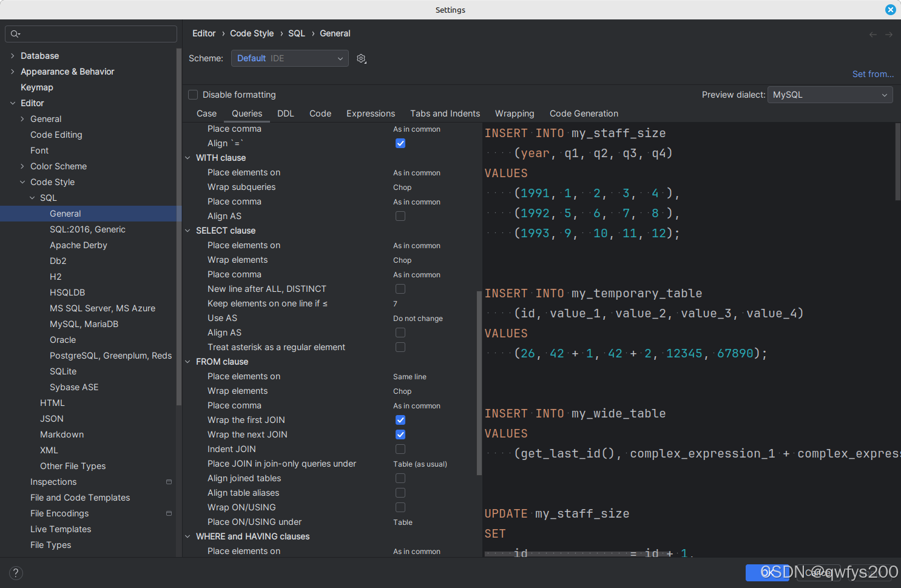
Task: Change Place JOIN value Table (as usual)
Action: [x=420, y=464]
